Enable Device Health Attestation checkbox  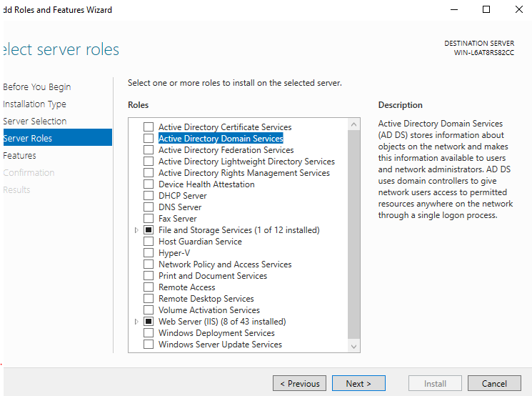pyautogui.click(x=149, y=184)
